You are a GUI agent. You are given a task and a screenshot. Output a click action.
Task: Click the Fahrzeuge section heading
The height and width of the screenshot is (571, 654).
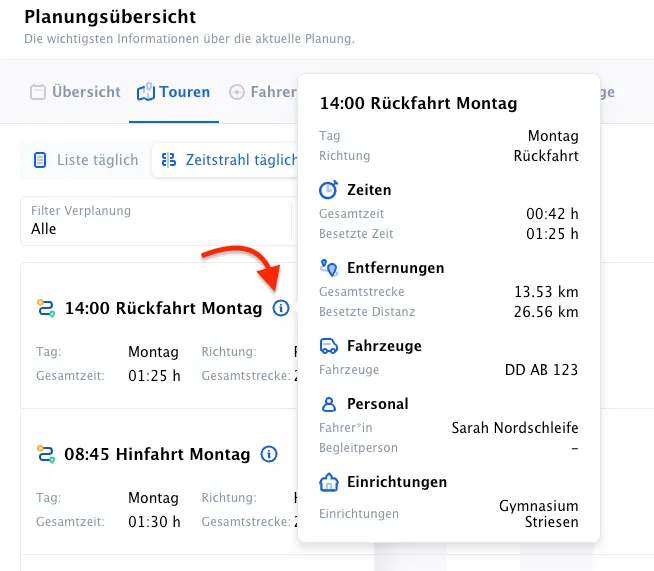[384, 346]
